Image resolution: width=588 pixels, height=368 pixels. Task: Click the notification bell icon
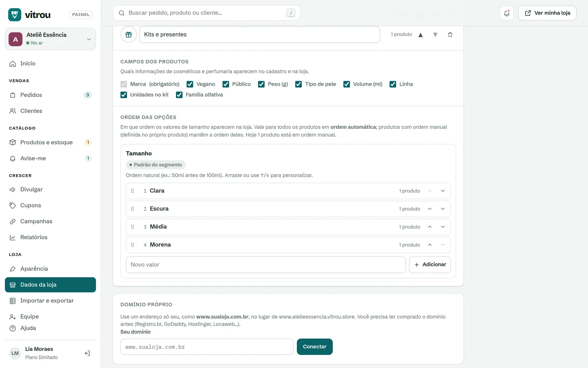click(507, 13)
